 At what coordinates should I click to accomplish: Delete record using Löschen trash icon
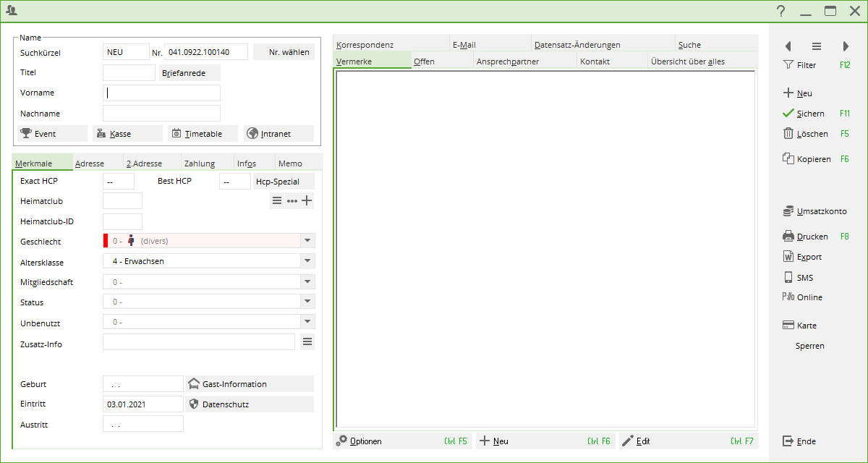click(805, 134)
